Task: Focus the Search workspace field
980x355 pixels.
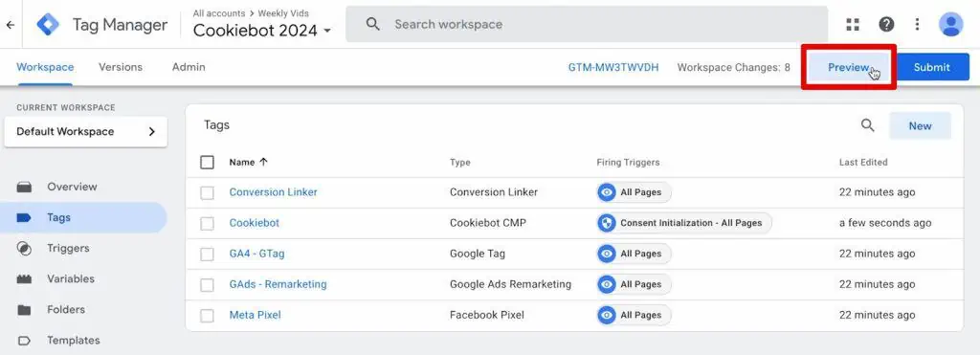Action: (587, 24)
